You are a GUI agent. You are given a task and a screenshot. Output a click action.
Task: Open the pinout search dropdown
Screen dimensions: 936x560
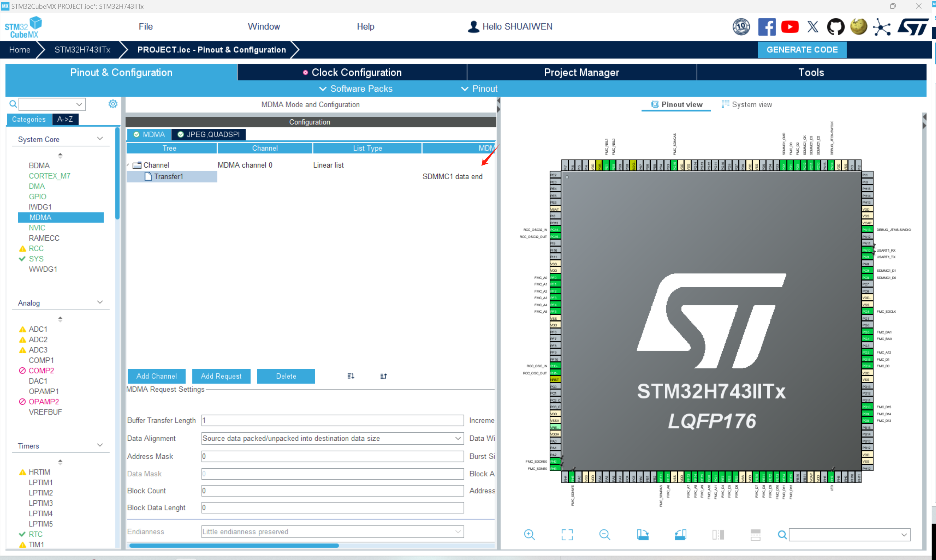904,535
